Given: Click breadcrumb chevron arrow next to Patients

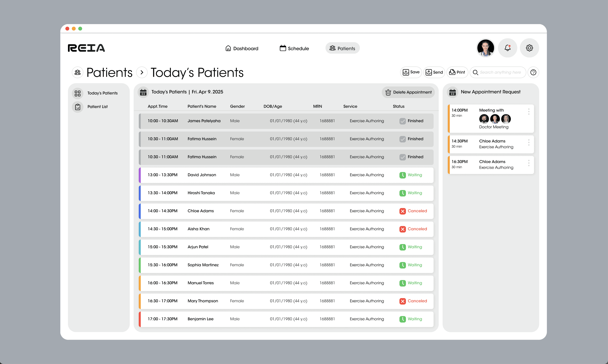Looking at the screenshot, I should click(142, 72).
